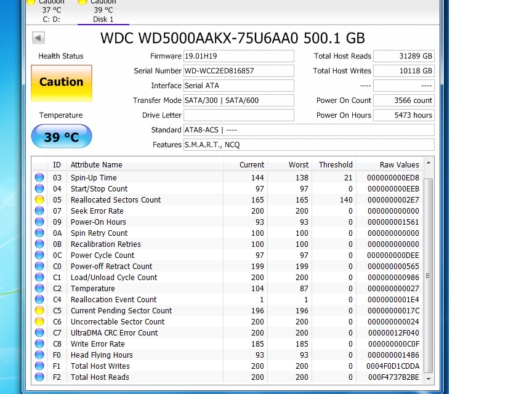
Task: Click the Interface field Serial ATA
Action: (x=238, y=86)
